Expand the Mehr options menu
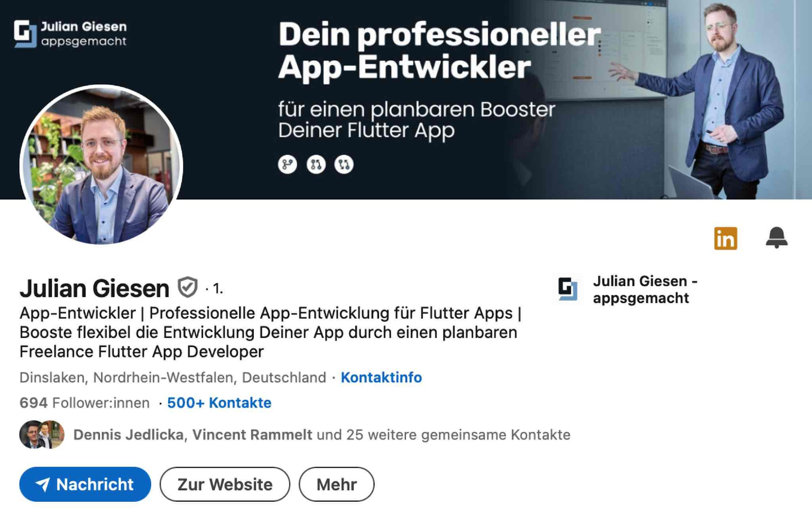 point(337,484)
